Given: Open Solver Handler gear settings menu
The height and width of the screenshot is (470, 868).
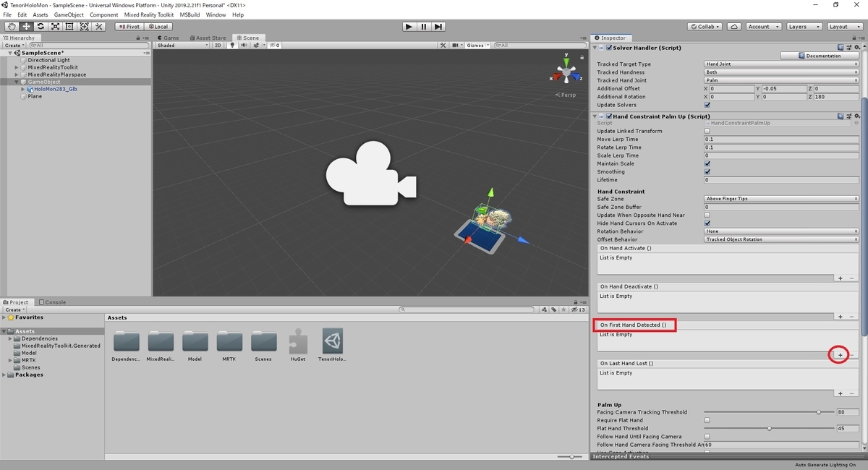Looking at the screenshot, I should pyautogui.click(x=856, y=48).
